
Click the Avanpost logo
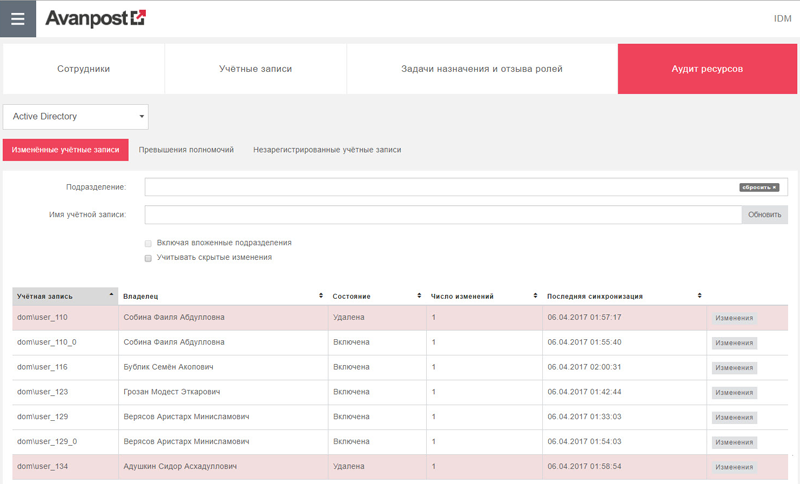pos(95,18)
